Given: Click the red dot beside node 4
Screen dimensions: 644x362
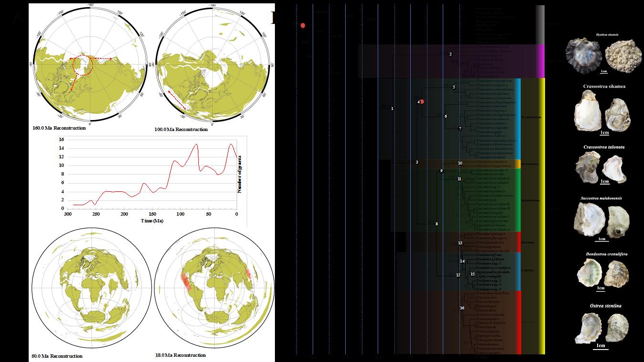Looking at the screenshot, I should pyautogui.click(x=422, y=101).
